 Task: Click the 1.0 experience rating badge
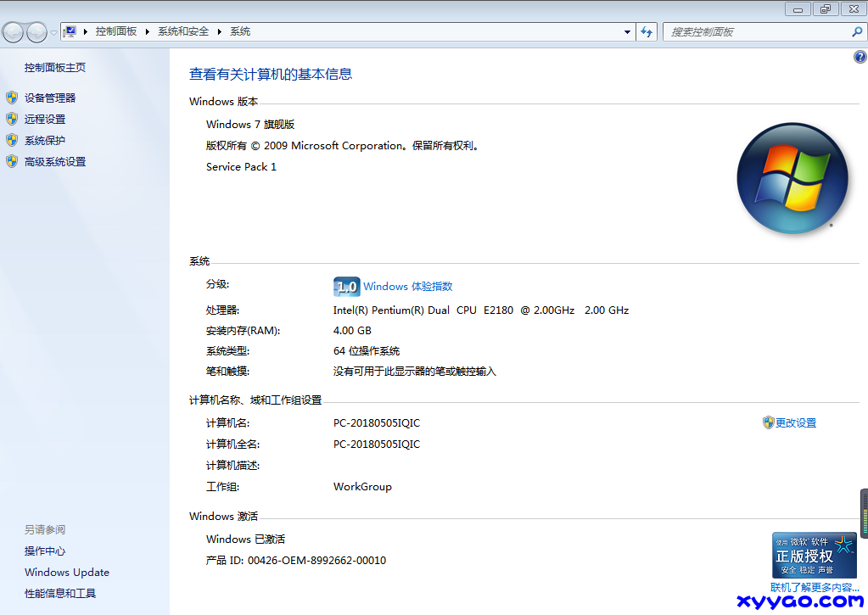pyautogui.click(x=346, y=287)
